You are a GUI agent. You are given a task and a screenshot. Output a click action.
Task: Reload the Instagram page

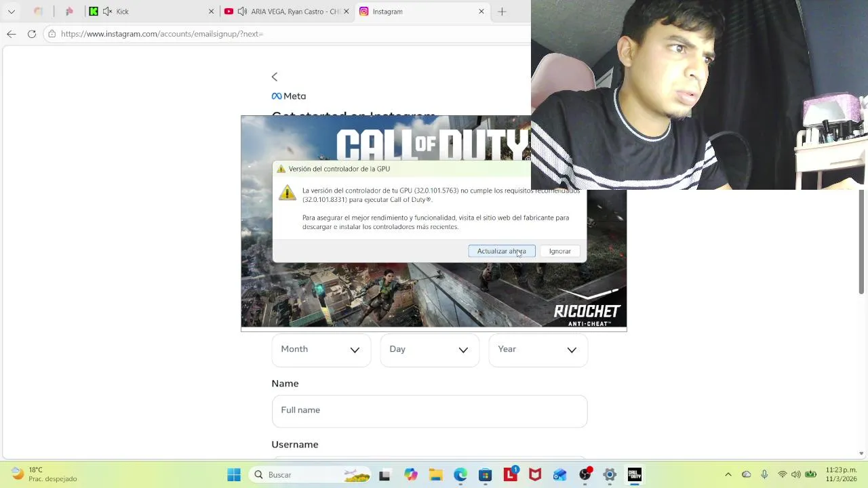coord(32,34)
